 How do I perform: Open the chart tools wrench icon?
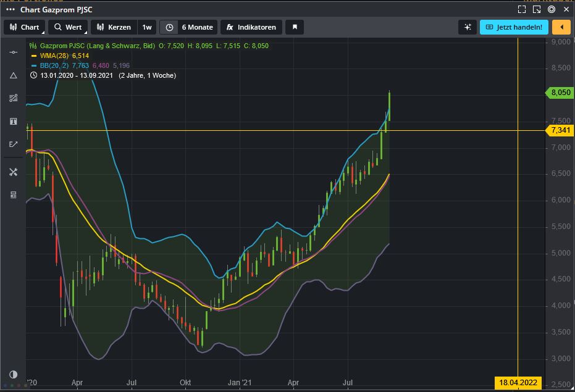tap(13, 172)
